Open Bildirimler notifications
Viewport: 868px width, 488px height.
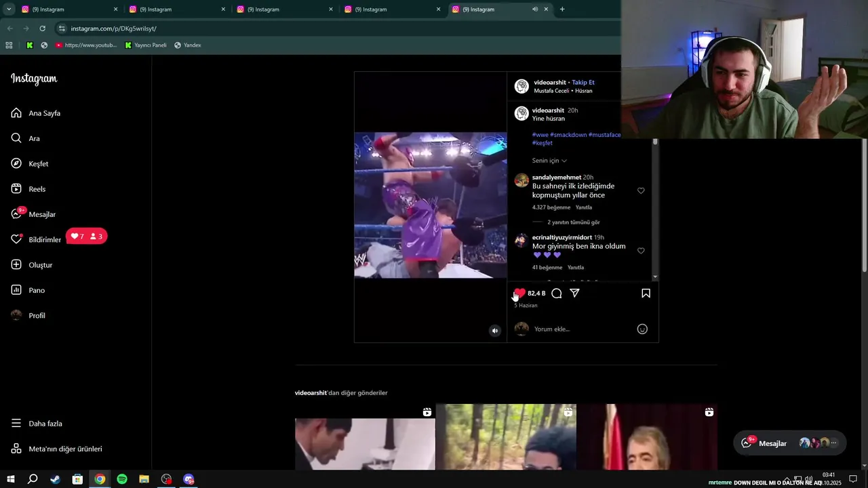[36, 239]
